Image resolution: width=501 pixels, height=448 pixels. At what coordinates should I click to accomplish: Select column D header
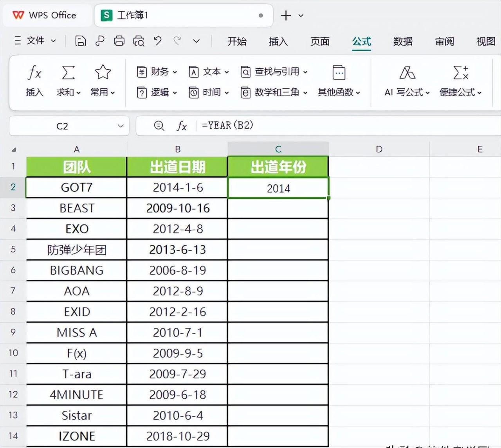(x=379, y=149)
